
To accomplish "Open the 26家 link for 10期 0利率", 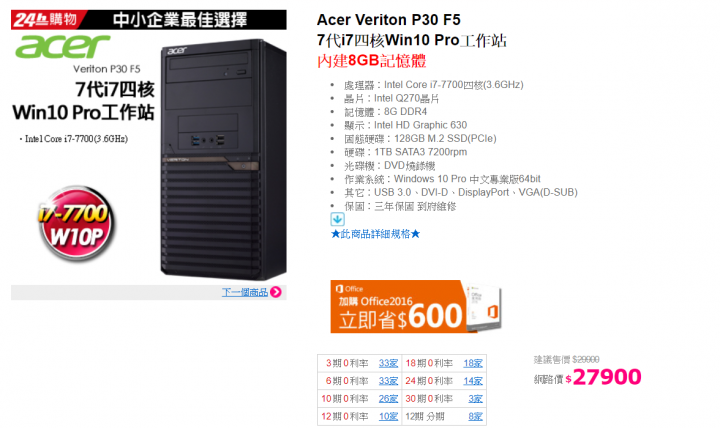I will tap(388, 399).
